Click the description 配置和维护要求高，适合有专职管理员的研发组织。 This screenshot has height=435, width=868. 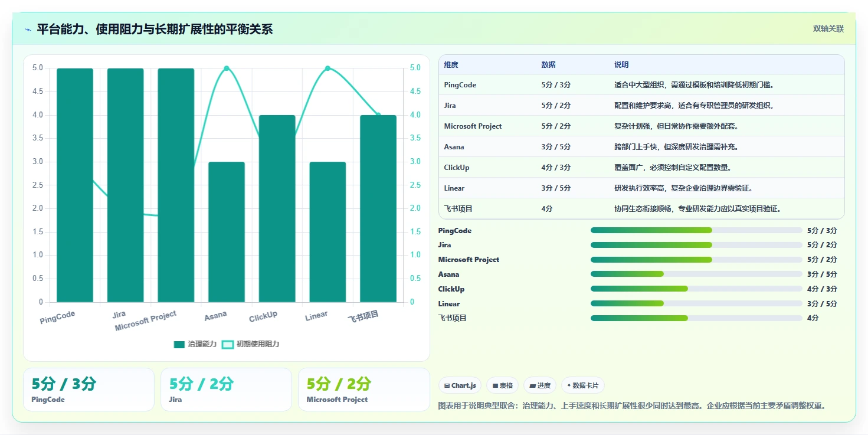694,106
